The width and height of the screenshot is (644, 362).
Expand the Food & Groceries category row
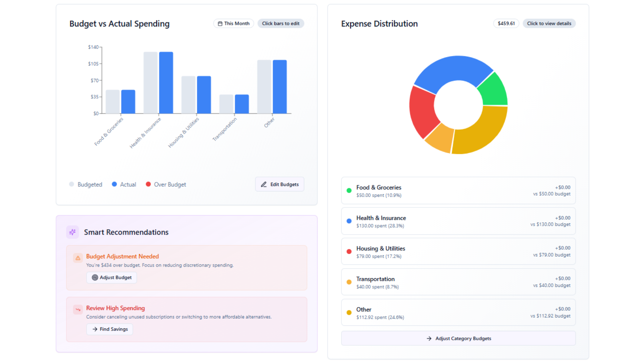pyautogui.click(x=458, y=191)
